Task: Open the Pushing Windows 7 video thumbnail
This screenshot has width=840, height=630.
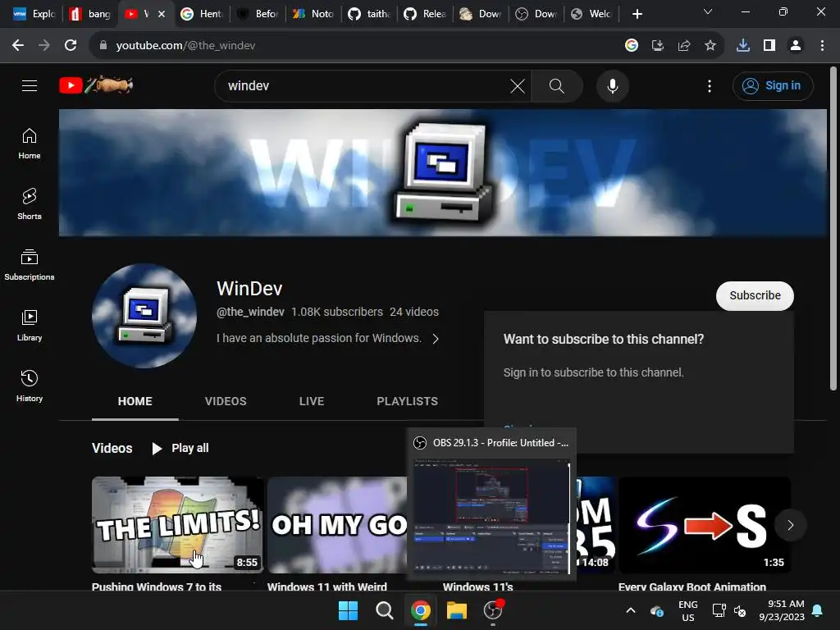Action: click(x=178, y=524)
